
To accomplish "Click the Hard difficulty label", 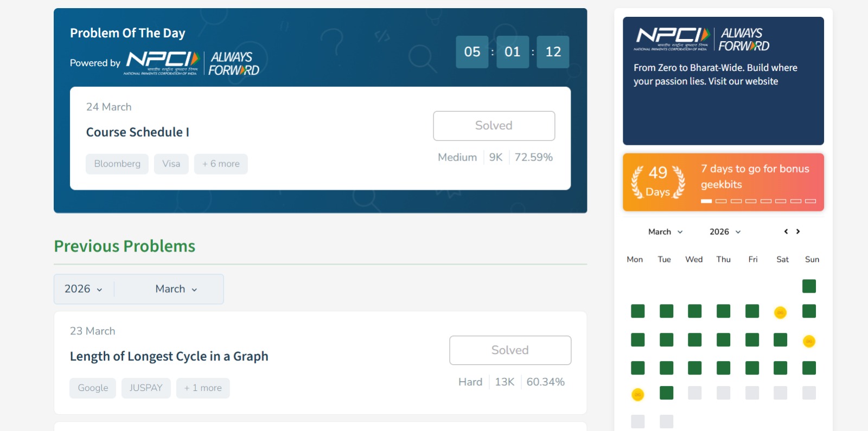I will click(x=470, y=382).
